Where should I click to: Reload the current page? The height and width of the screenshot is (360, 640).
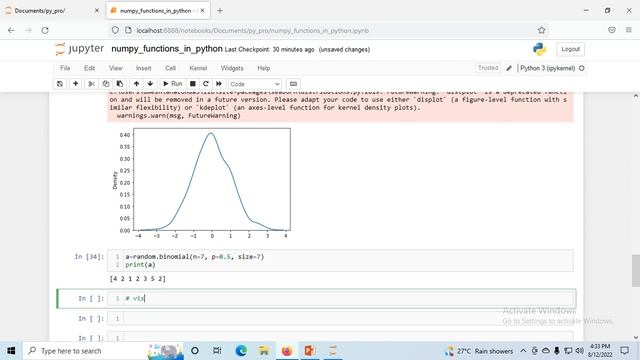tap(45, 30)
